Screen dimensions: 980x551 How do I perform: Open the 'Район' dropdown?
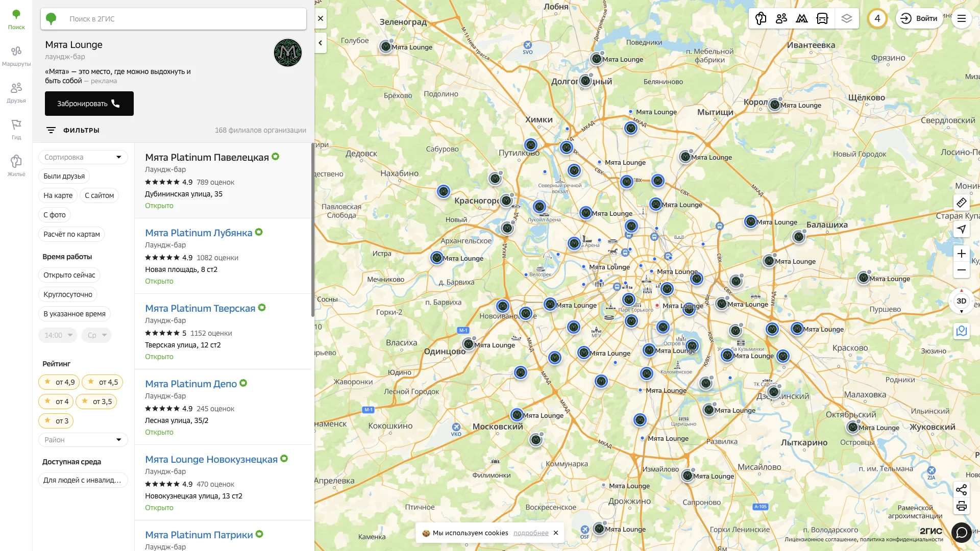coord(83,440)
